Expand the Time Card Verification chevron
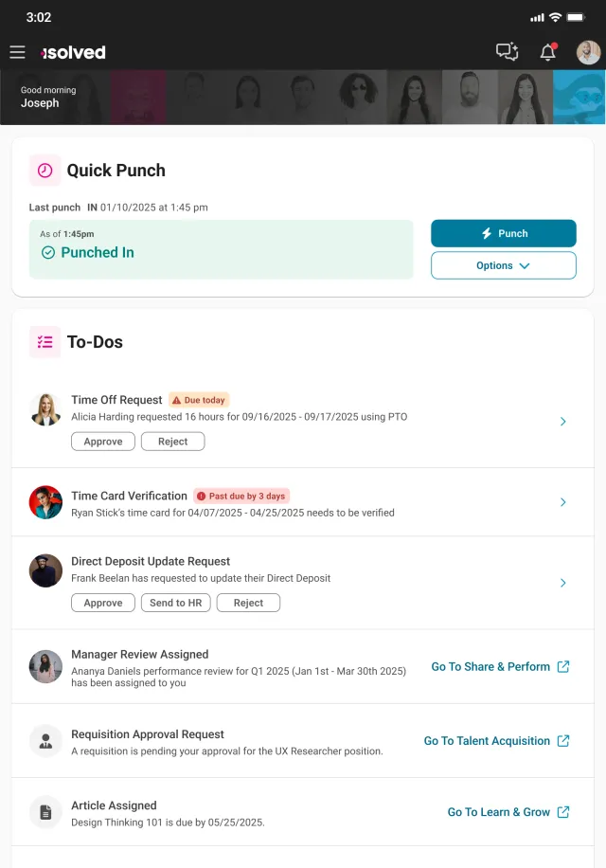This screenshot has height=868, width=606. [562, 502]
